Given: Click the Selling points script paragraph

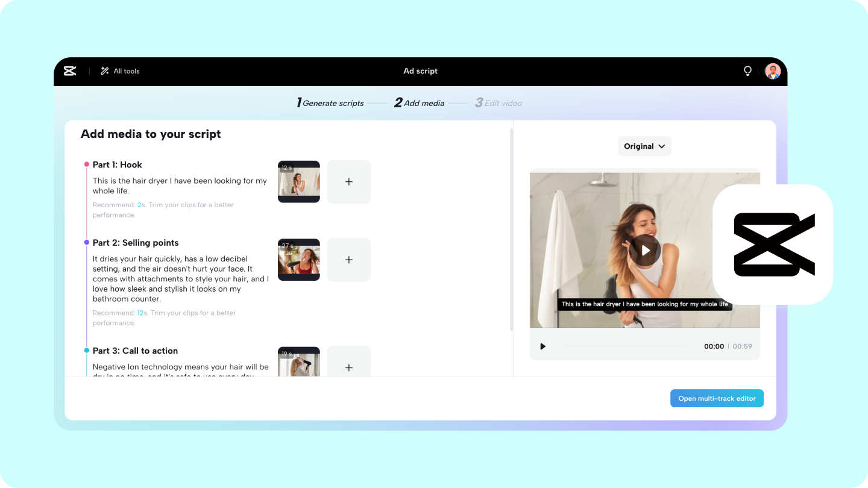Looking at the screenshot, I should [181, 279].
